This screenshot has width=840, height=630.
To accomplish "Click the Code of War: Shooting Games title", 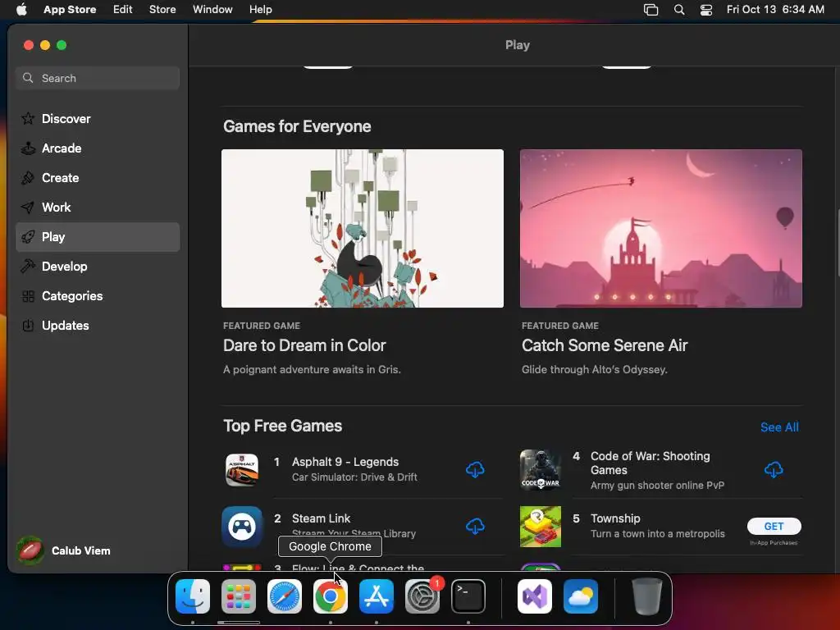I will click(650, 463).
